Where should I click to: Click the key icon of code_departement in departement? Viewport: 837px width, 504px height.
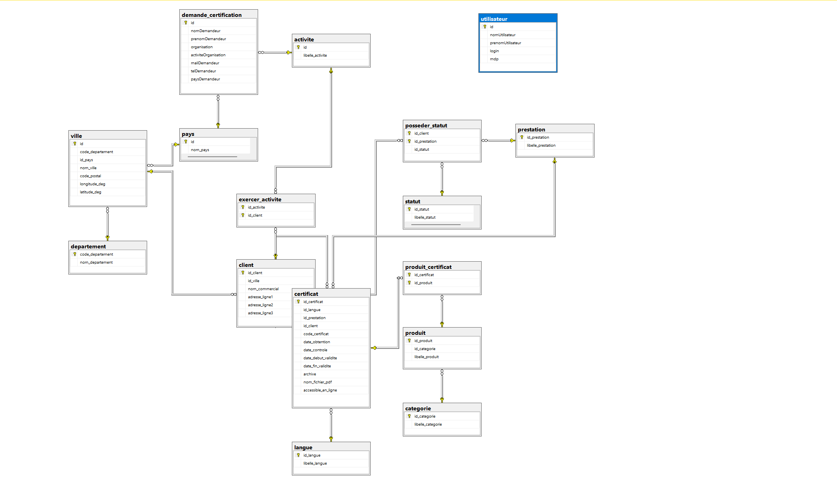tap(75, 254)
